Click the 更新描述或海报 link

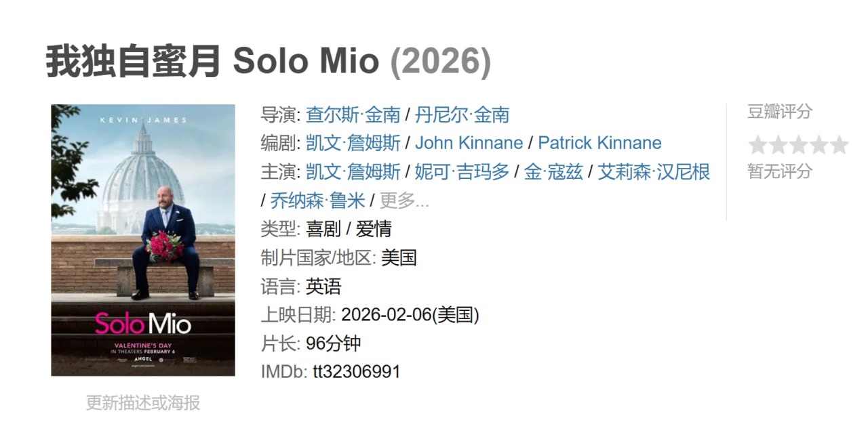pyautogui.click(x=143, y=403)
